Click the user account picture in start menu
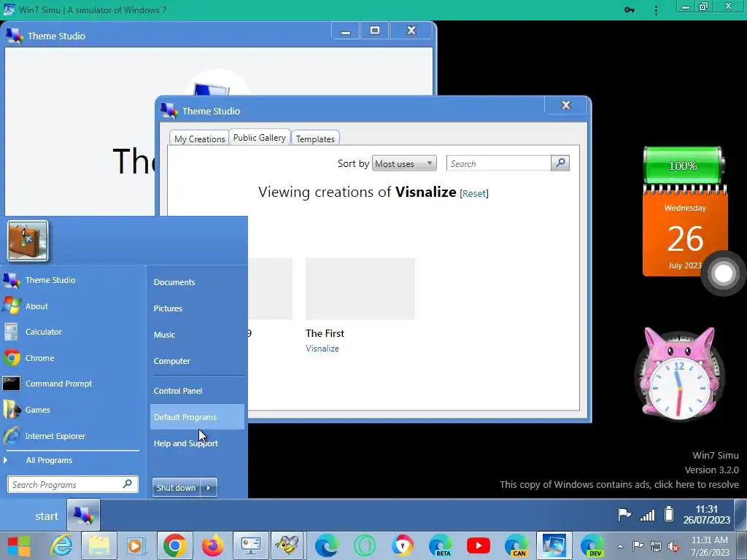 point(28,241)
